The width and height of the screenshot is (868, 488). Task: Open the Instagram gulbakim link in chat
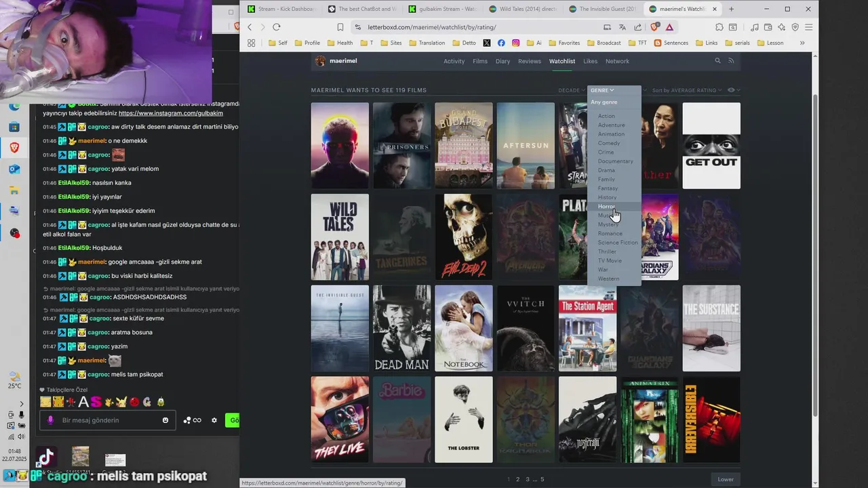[x=171, y=113]
